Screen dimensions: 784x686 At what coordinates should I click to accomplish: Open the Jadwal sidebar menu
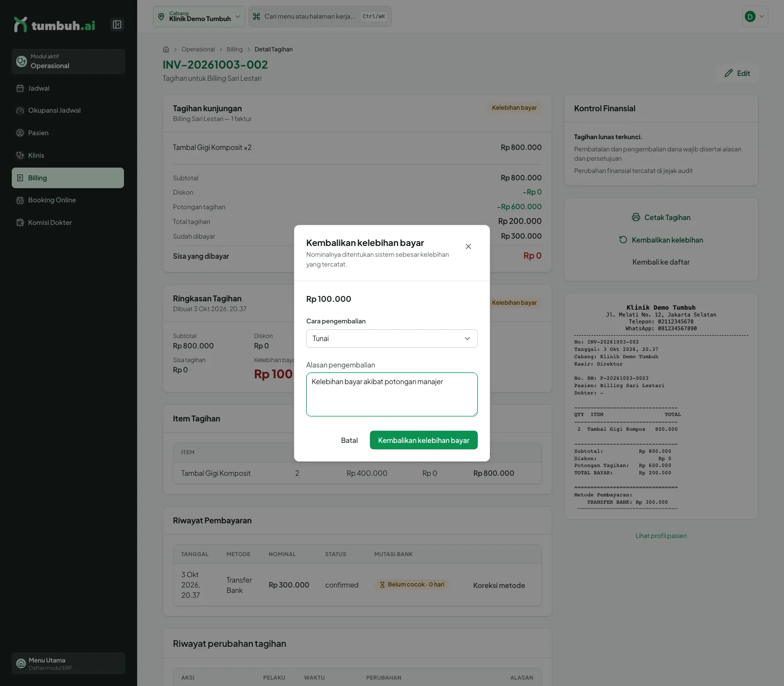(68, 88)
